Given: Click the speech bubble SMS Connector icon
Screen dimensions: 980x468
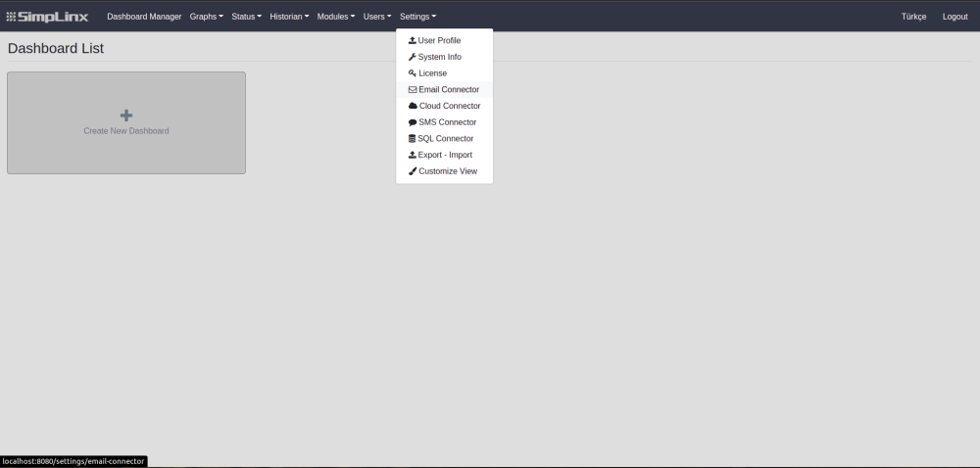Looking at the screenshot, I should coord(412,122).
